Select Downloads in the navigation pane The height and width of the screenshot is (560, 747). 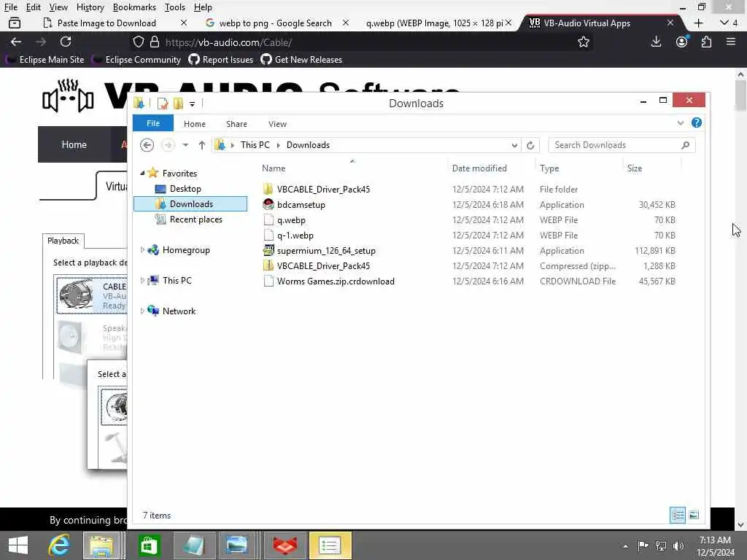tap(190, 204)
